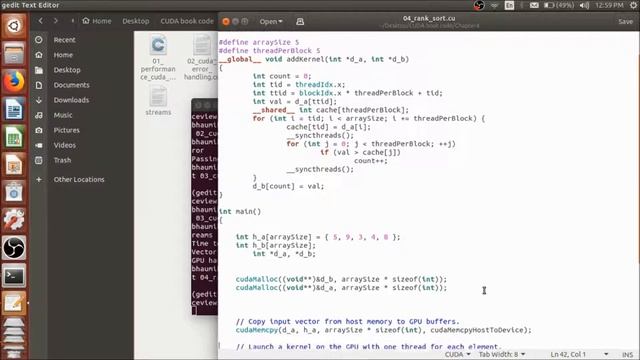Select Desktop in Files sidebar

(x=67, y=70)
